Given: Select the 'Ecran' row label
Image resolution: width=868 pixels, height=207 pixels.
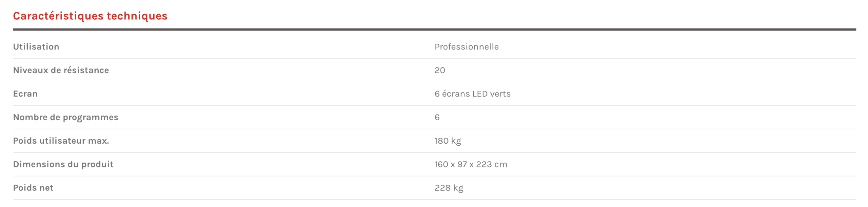Looking at the screenshot, I should (25, 94).
